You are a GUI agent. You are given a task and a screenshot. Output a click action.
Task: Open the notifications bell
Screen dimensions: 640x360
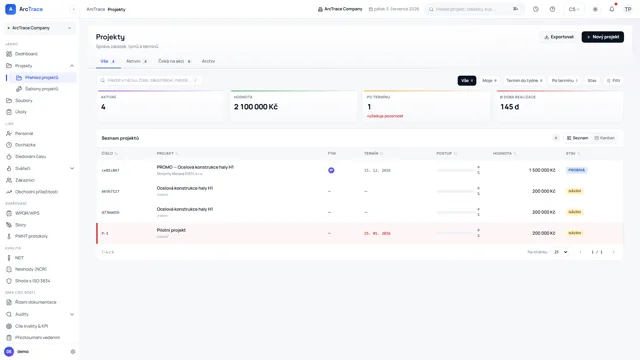[611, 9]
